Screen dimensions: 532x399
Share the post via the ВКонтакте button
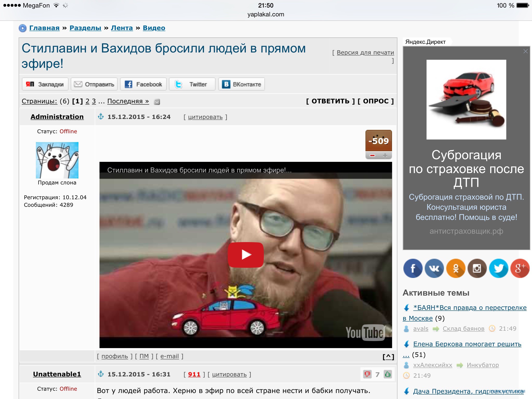pyautogui.click(x=241, y=84)
